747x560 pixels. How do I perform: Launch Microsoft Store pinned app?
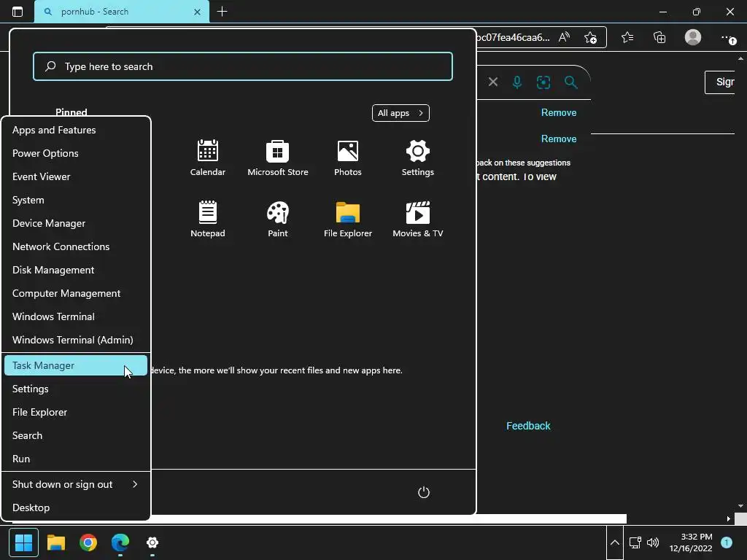[x=277, y=157]
